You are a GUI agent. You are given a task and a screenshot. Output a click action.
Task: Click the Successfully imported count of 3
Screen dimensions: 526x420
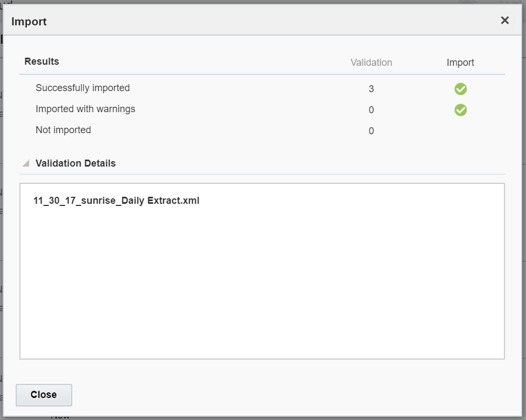(371, 89)
